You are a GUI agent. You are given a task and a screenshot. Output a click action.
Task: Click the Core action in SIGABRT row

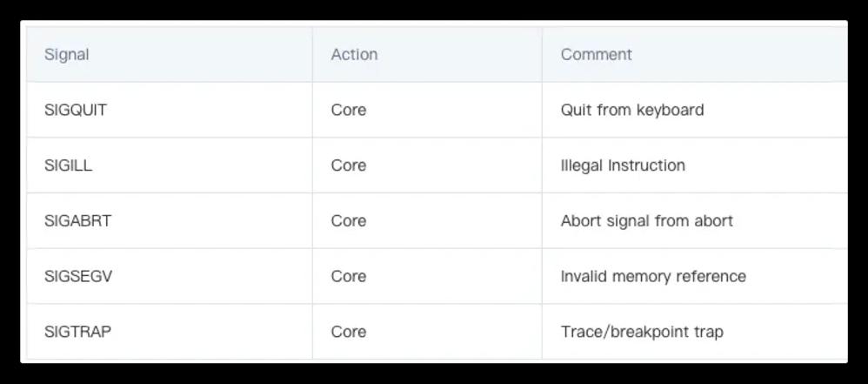pos(349,220)
